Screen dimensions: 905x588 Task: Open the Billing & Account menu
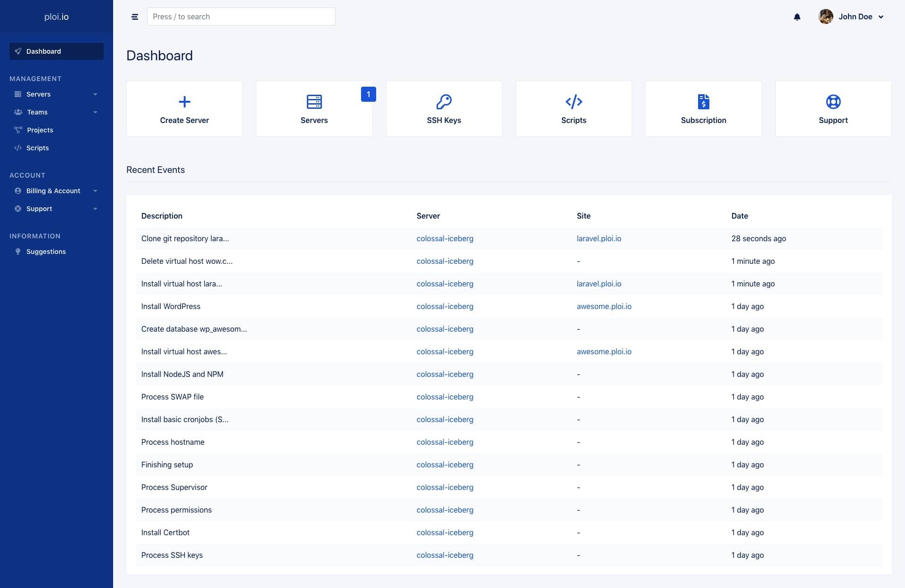point(53,191)
